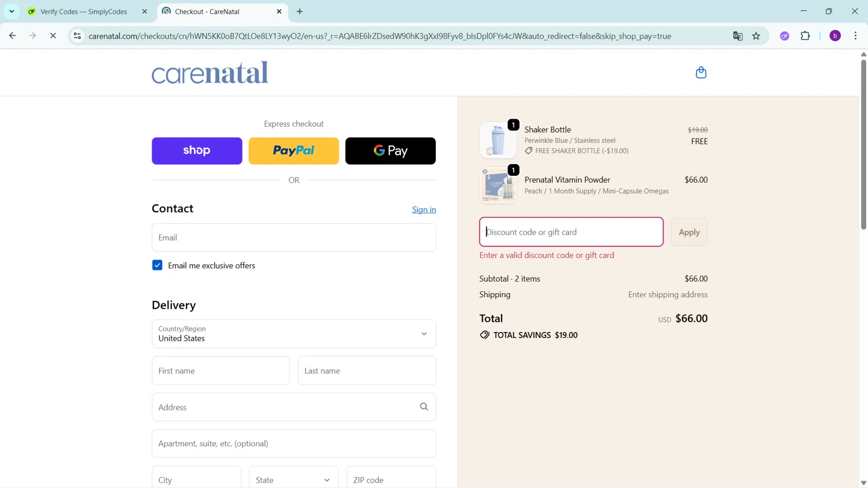Click the FREE SHAKER BOTTLE discount tag icon
Image resolution: width=868 pixels, height=488 pixels.
click(x=529, y=151)
